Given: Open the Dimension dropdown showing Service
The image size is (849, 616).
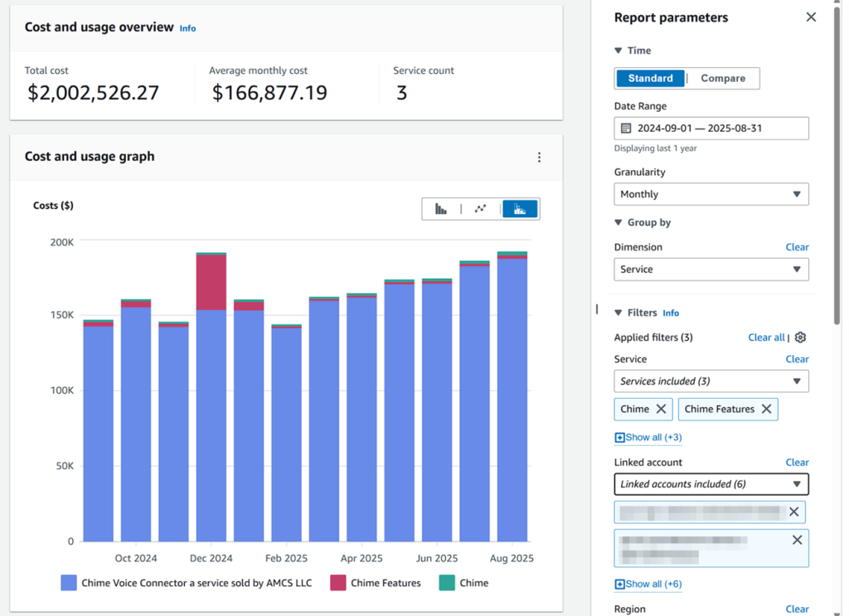Looking at the screenshot, I should coord(711,269).
